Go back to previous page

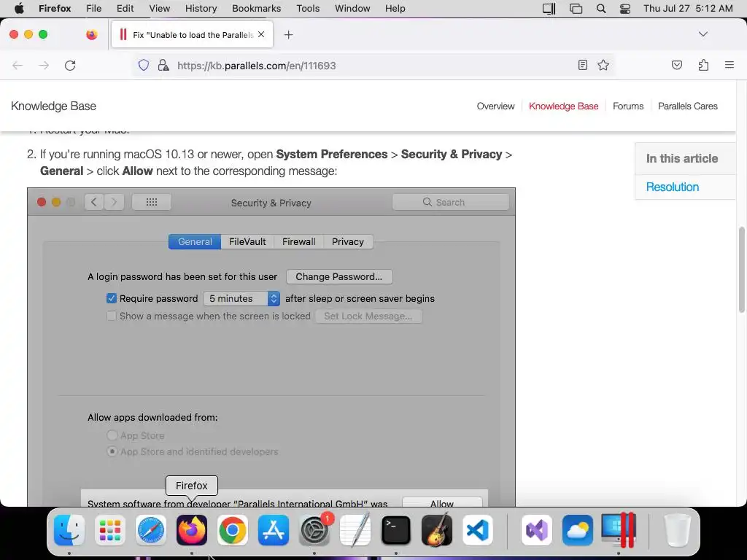pyautogui.click(x=18, y=65)
